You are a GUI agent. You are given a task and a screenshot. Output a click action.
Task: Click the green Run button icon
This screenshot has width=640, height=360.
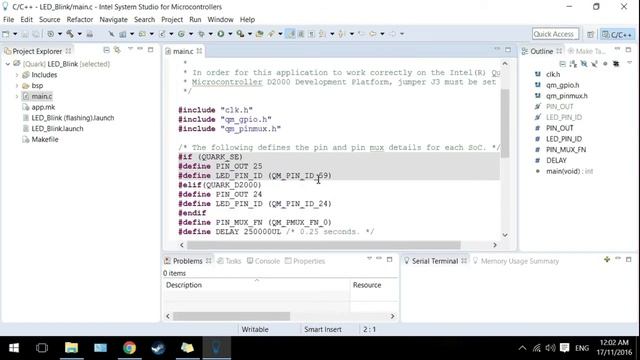[221, 34]
